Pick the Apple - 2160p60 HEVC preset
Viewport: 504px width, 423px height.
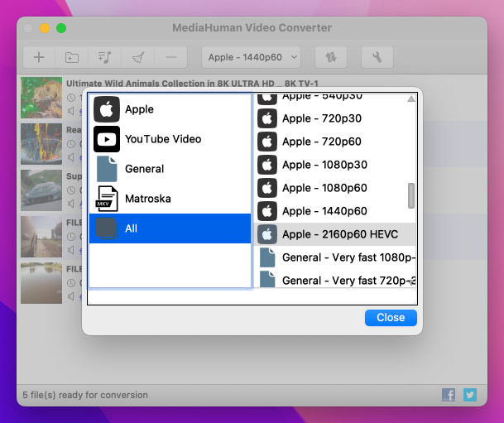tap(339, 234)
